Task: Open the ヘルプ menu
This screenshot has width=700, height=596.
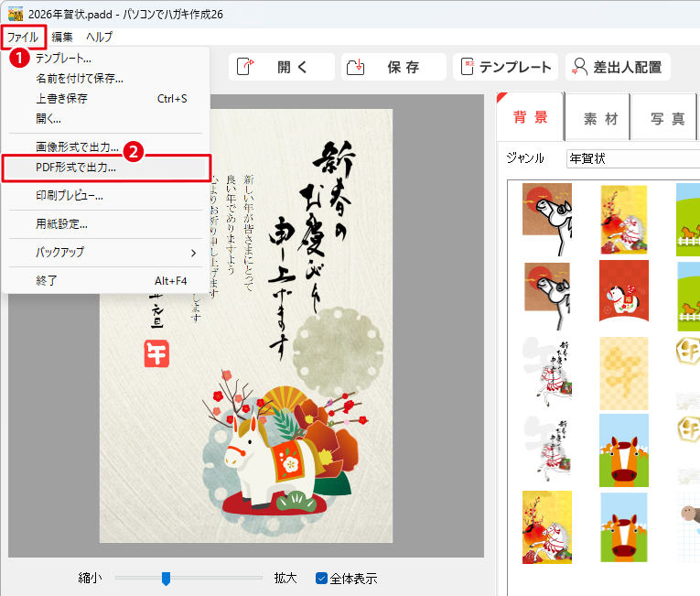Action: click(99, 37)
